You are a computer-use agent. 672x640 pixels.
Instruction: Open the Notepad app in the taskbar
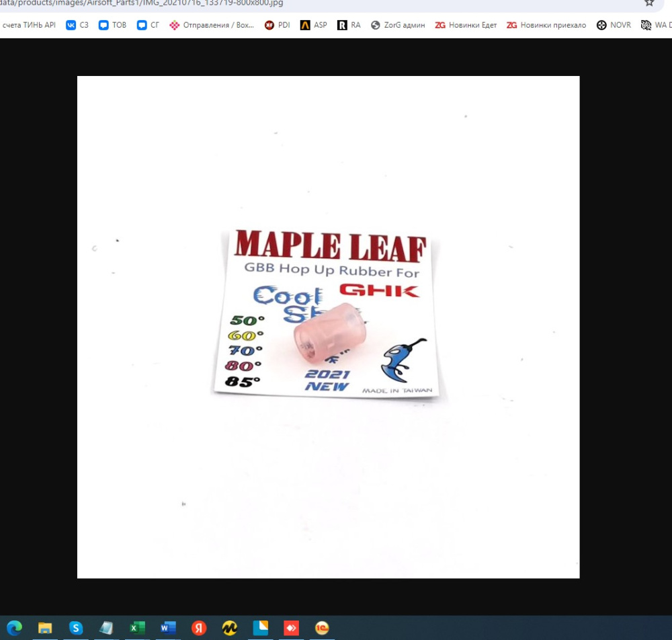pyautogui.click(x=106, y=628)
